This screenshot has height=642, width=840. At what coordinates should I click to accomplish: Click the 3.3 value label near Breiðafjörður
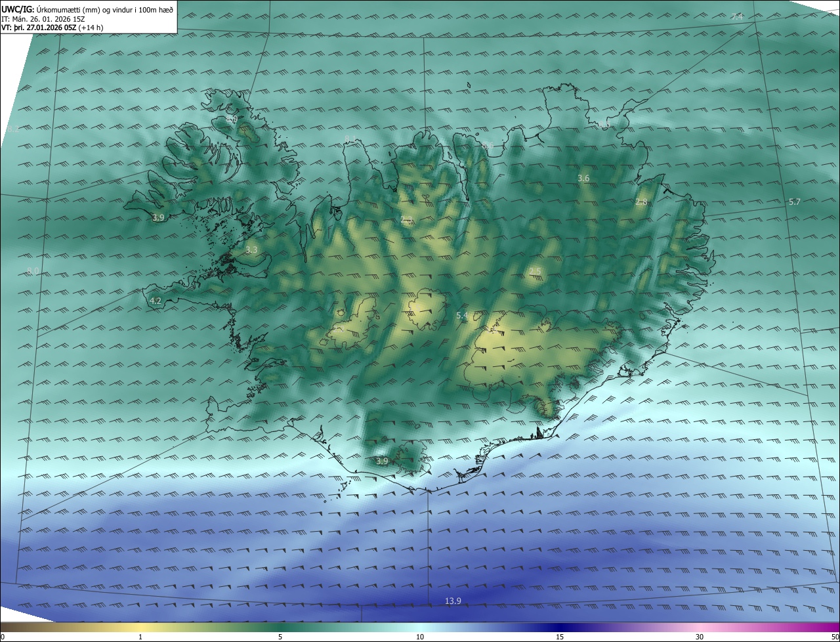click(x=251, y=250)
